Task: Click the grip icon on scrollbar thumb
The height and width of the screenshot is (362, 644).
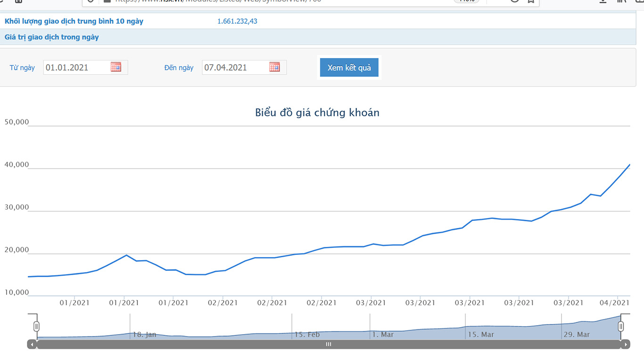Action: pyautogui.click(x=329, y=345)
